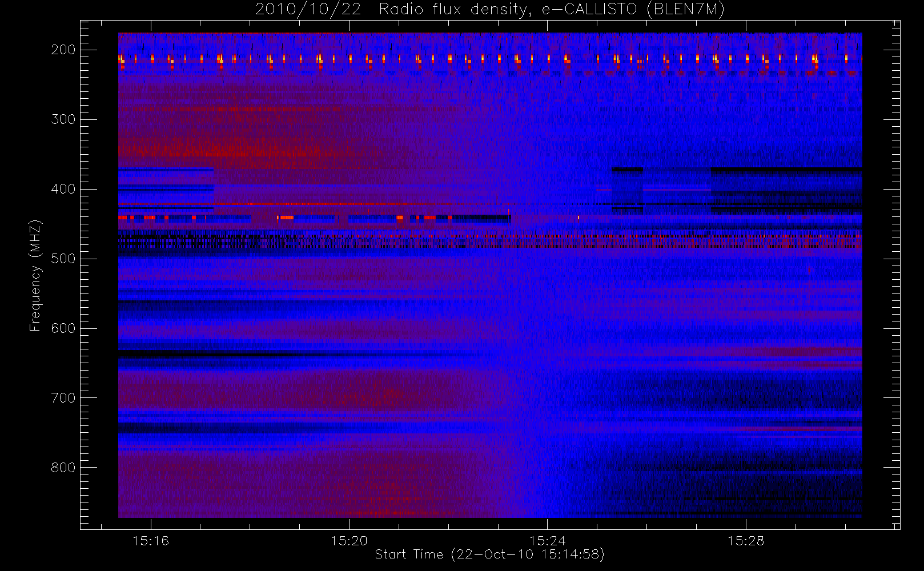
Task: Click the 500 frequency tick label
Action: pyautogui.click(x=63, y=259)
